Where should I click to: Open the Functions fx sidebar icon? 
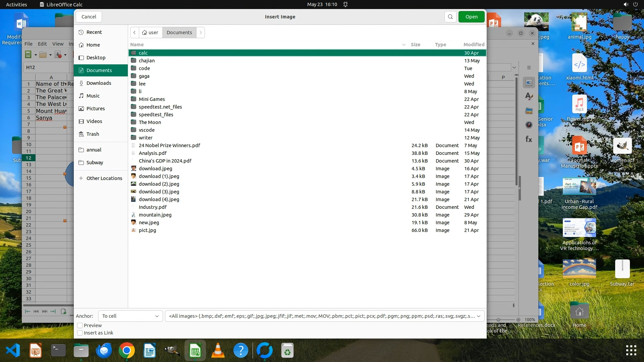[x=529, y=139]
